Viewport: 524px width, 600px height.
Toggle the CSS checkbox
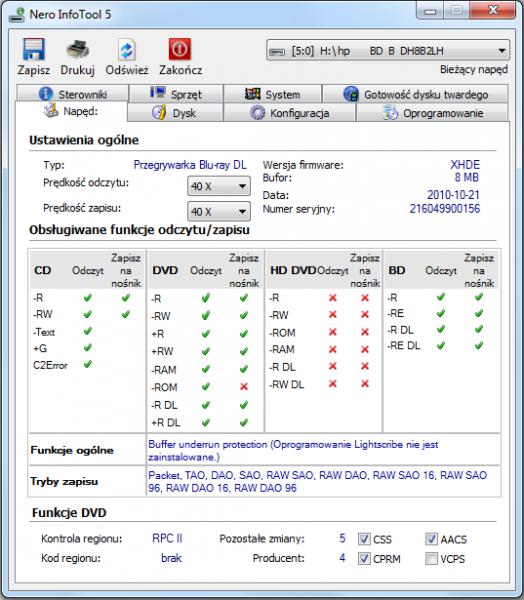pyautogui.click(x=364, y=539)
